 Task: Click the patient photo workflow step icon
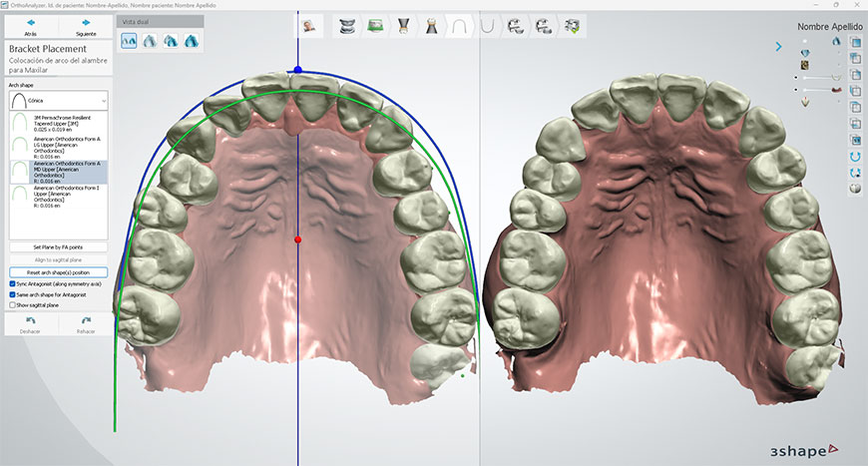point(310,26)
